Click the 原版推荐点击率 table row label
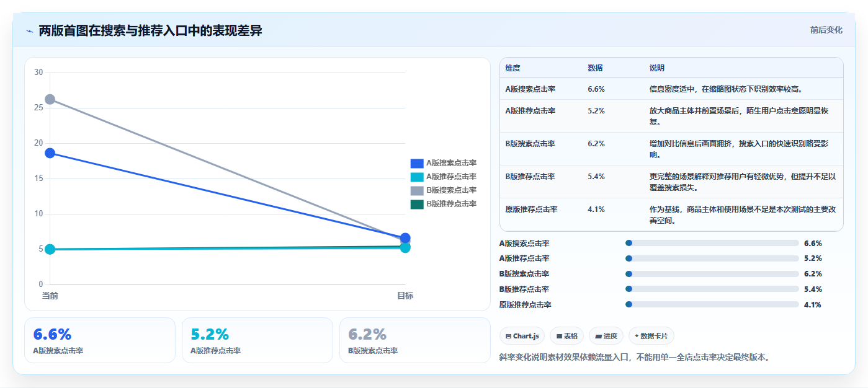The height and width of the screenshot is (388, 868). pyautogui.click(x=532, y=209)
